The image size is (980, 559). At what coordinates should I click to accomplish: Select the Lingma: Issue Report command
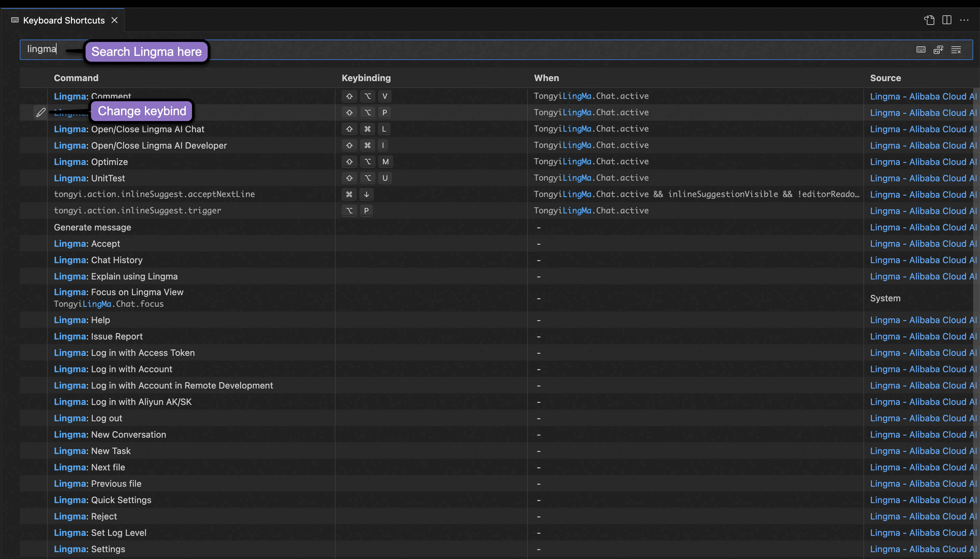click(496, 336)
